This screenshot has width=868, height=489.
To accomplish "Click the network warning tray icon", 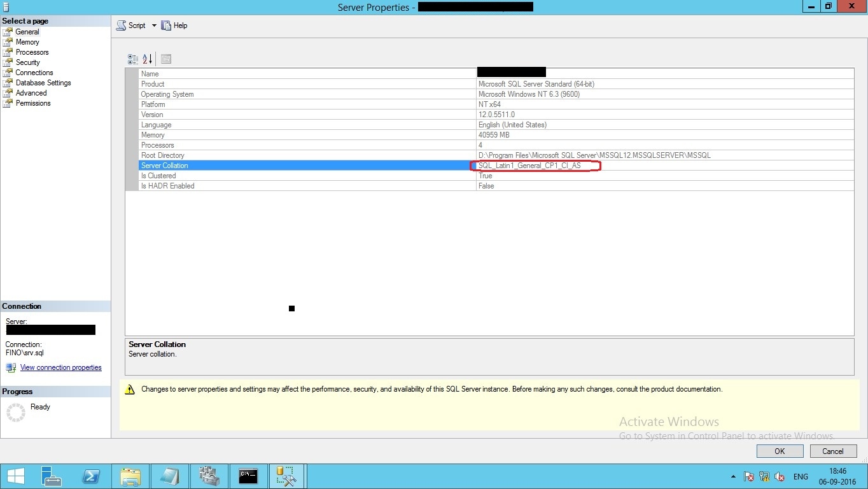I will coord(764,476).
